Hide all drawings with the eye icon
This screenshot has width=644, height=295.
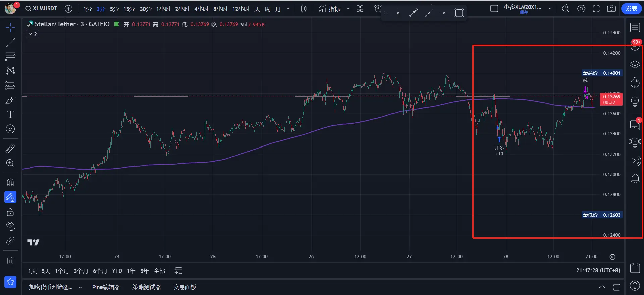coord(10,226)
